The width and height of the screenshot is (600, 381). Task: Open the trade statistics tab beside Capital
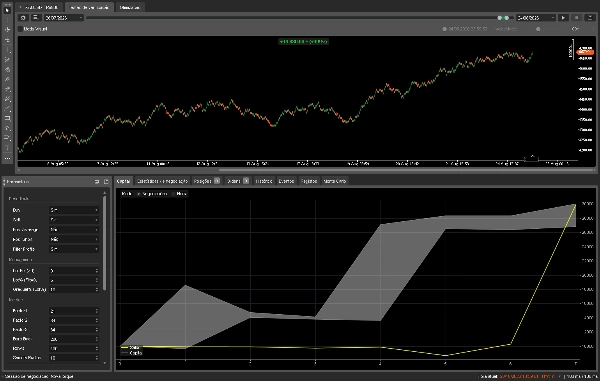point(162,181)
